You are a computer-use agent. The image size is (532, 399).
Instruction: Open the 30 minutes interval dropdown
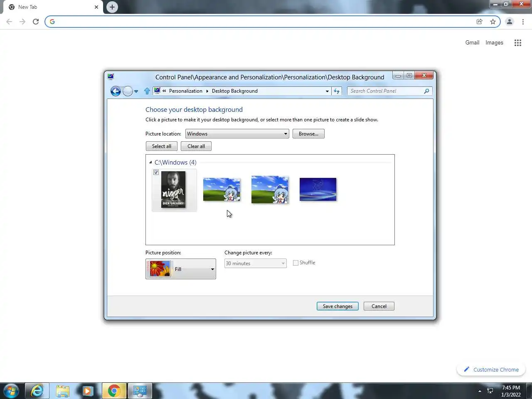click(256, 264)
